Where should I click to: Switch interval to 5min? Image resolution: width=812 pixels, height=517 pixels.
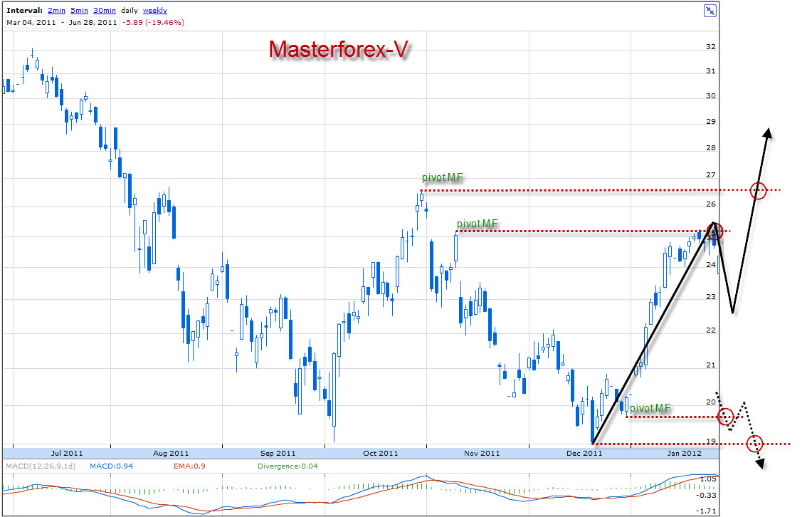[79, 11]
